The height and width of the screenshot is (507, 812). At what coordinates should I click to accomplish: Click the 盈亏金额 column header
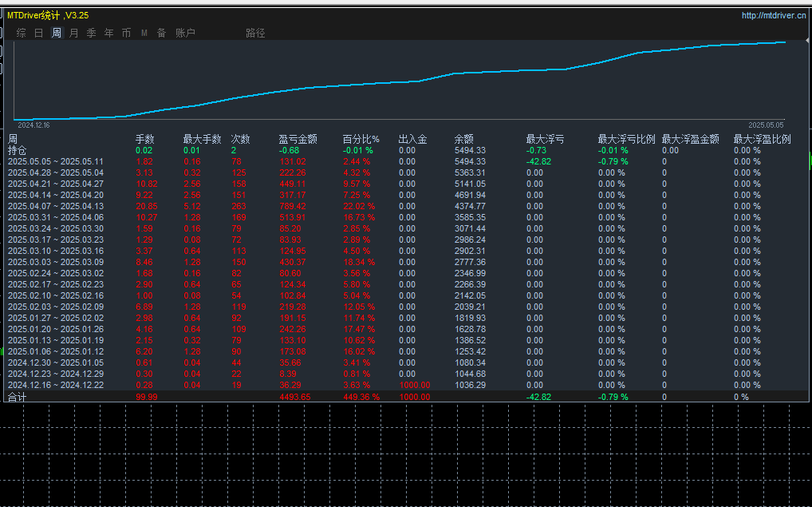click(x=298, y=139)
